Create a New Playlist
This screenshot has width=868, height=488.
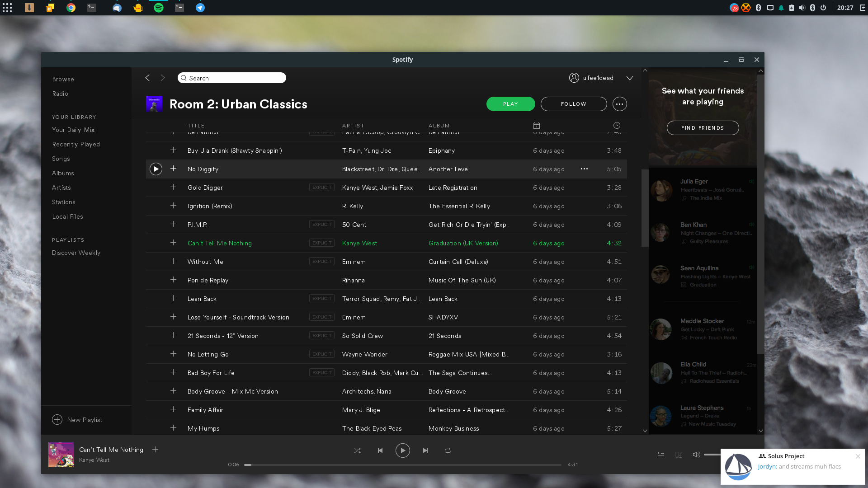pyautogui.click(x=77, y=420)
